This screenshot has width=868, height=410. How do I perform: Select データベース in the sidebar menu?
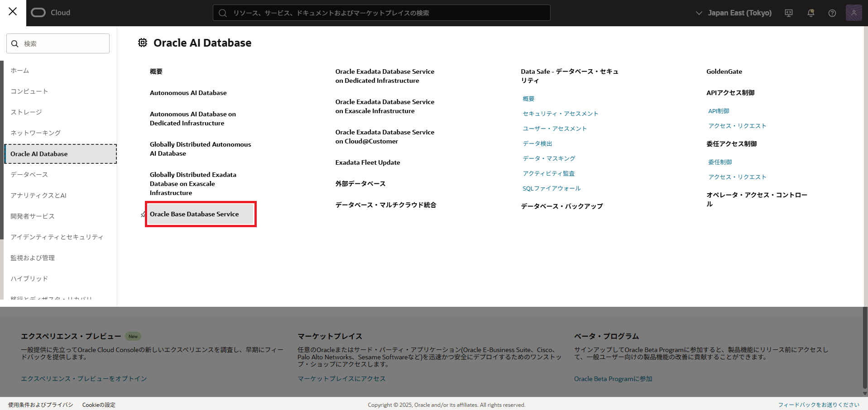pyautogui.click(x=29, y=174)
